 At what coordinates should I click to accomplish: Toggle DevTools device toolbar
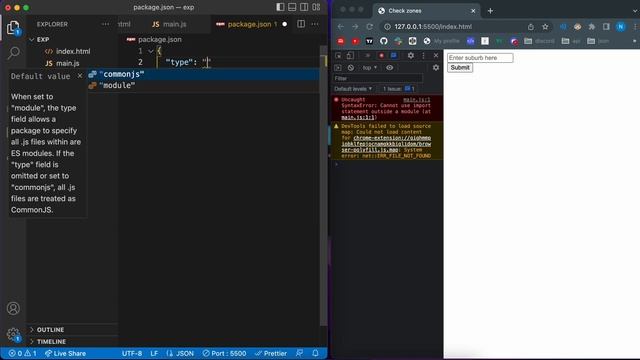[x=350, y=56]
